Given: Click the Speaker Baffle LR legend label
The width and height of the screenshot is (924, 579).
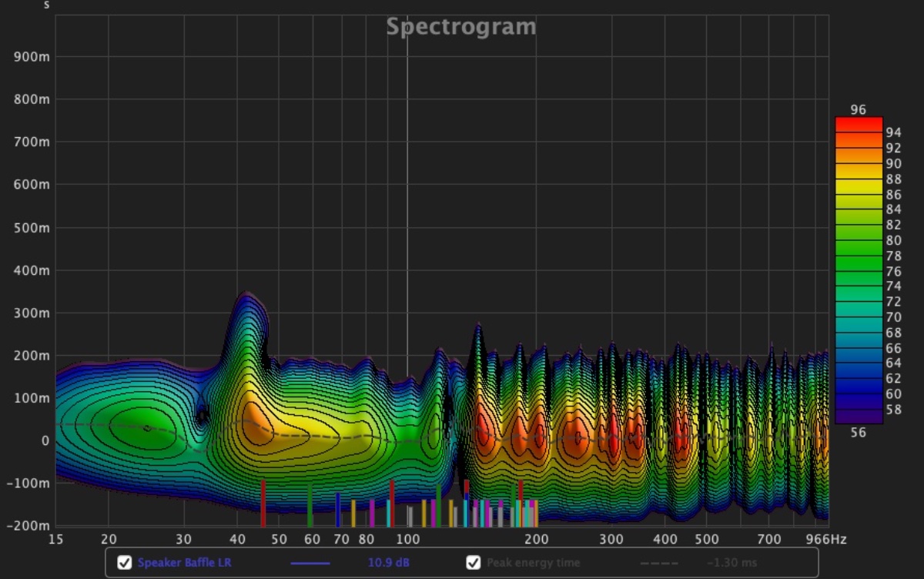Looking at the screenshot, I should (x=184, y=563).
